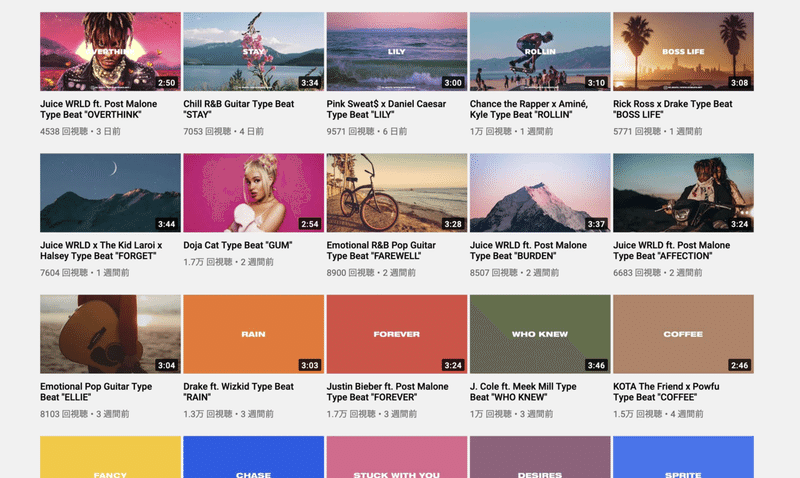Click "7053 回視聴・4 日前" under STAY
The width and height of the screenshot is (800, 478).
223,132
